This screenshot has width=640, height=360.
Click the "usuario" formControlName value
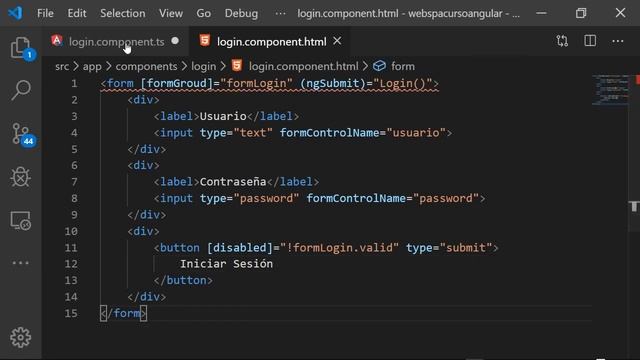point(416,133)
